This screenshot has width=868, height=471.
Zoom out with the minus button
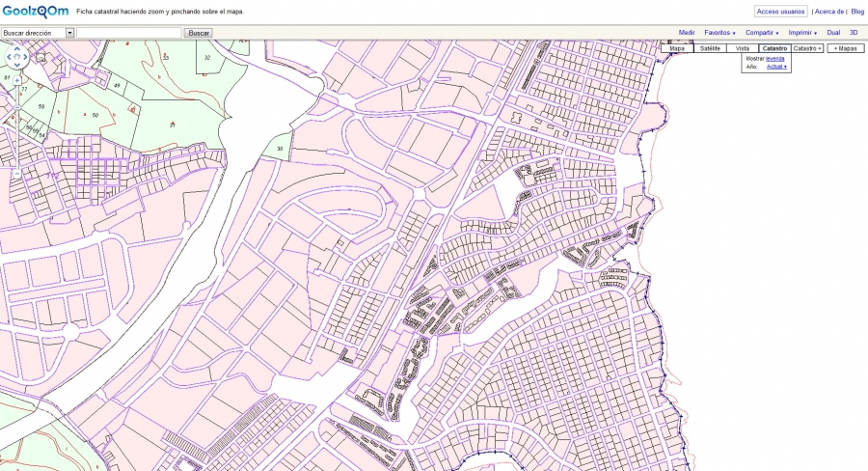tap(17, 173)
